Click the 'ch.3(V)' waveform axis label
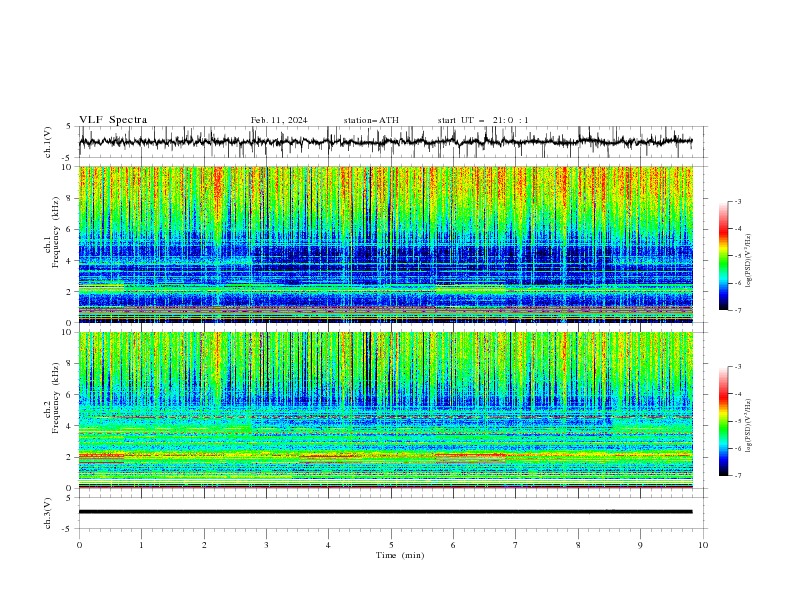Screen dimensions: 792x612 [48, 513]
